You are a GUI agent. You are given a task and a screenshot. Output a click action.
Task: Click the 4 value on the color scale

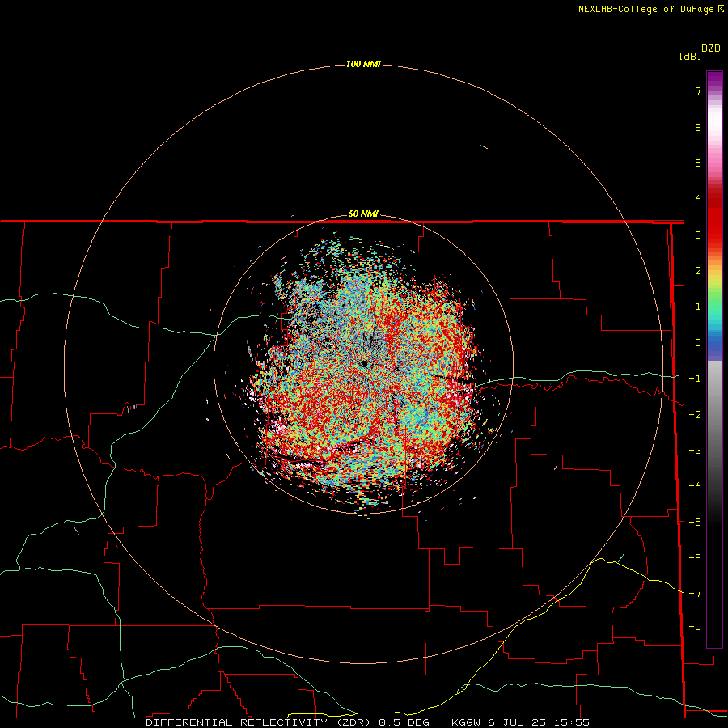click(698, 199)
